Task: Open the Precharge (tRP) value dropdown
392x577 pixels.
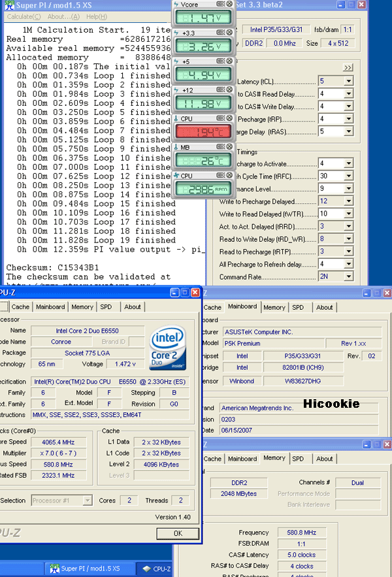Action: 348,119
